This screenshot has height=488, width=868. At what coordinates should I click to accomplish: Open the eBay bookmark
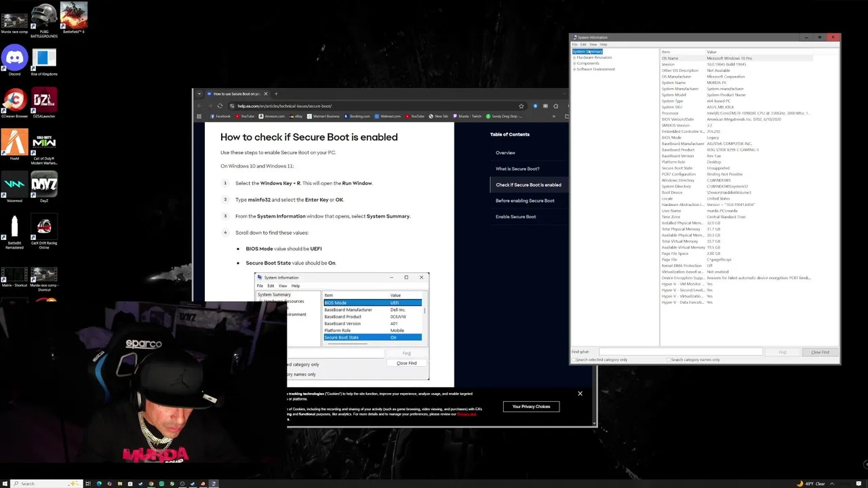(296, 116)
